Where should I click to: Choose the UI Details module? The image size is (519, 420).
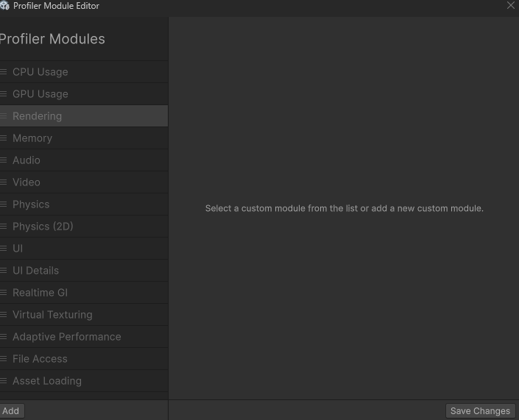tap(35, 271)
